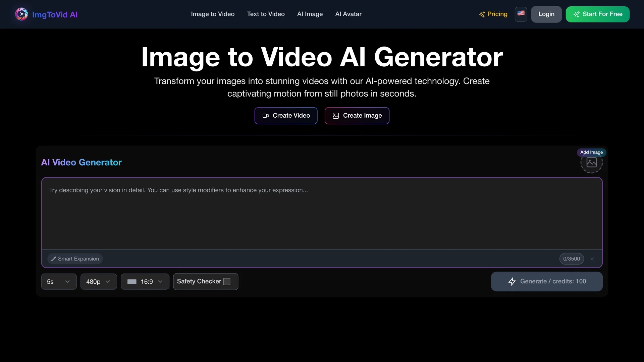Click the ImgToVid AI brand name
This screenshot has height=362, width=644.
pos(55,14)
